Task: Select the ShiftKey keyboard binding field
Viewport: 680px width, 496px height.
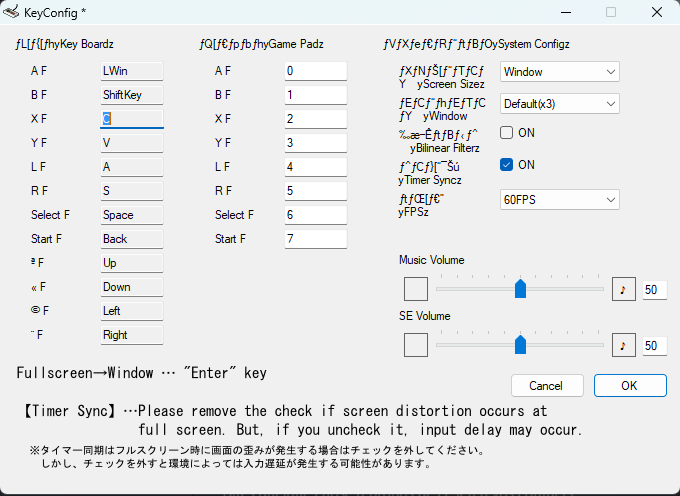Action: 131,95
